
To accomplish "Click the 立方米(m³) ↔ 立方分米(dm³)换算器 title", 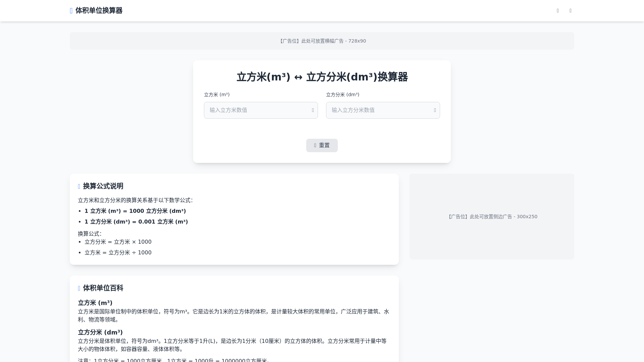I will point(322,77).
